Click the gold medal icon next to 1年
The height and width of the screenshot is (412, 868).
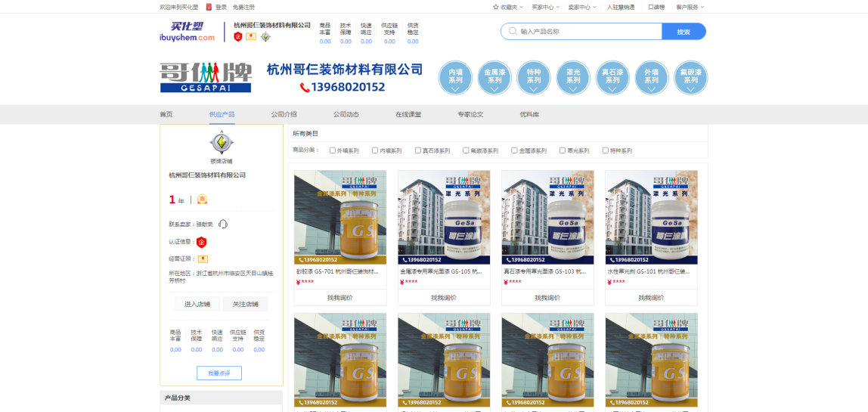tap(203, 200)
